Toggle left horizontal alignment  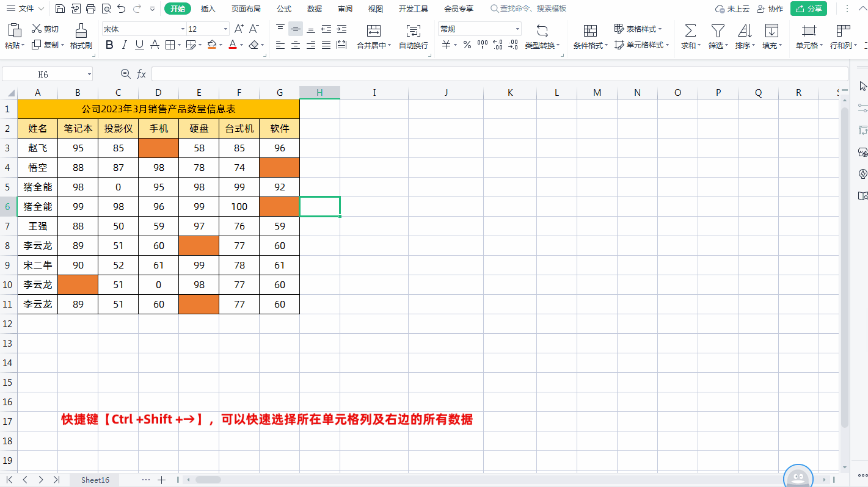280,45
